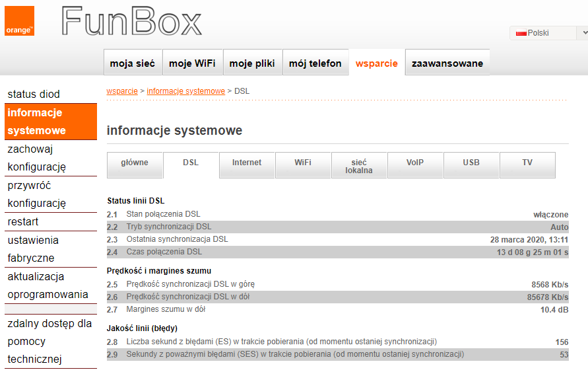This screenshot has width=588, height=376.
Task: Open the TV tab
Action: pos(527,163)
